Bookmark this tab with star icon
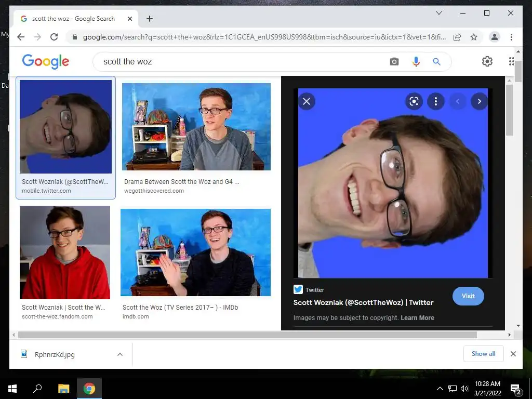The height and width of the screenshot is (399, 532). point(474,37)
